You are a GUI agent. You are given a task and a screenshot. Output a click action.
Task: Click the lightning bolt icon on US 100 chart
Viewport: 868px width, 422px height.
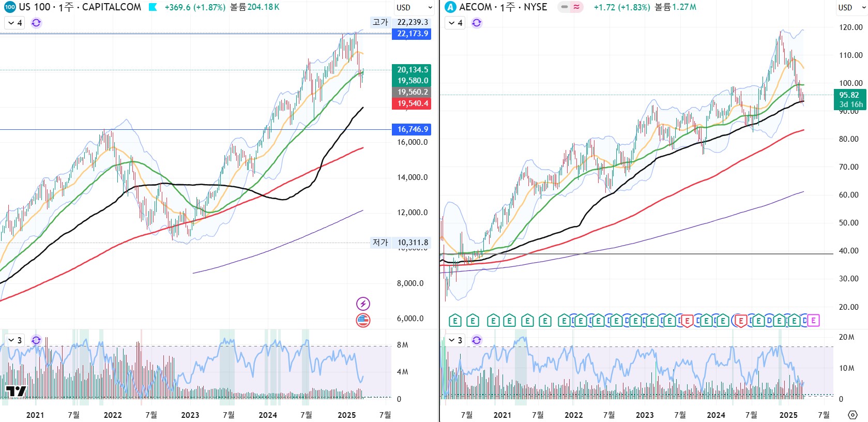tap(363, 304)
